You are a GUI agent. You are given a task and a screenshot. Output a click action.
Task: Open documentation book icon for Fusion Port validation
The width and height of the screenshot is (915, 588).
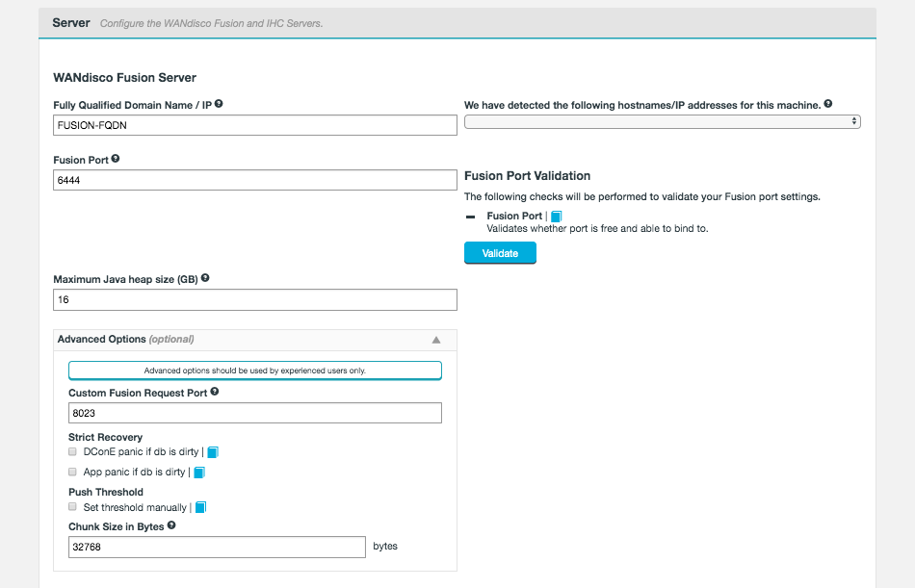point(557,217)
